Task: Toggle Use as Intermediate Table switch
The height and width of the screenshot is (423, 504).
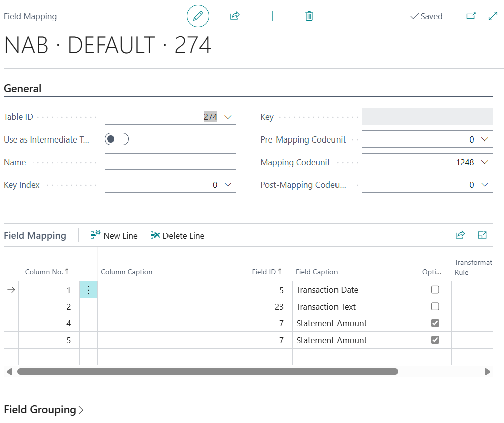Action: coord(117,139)
